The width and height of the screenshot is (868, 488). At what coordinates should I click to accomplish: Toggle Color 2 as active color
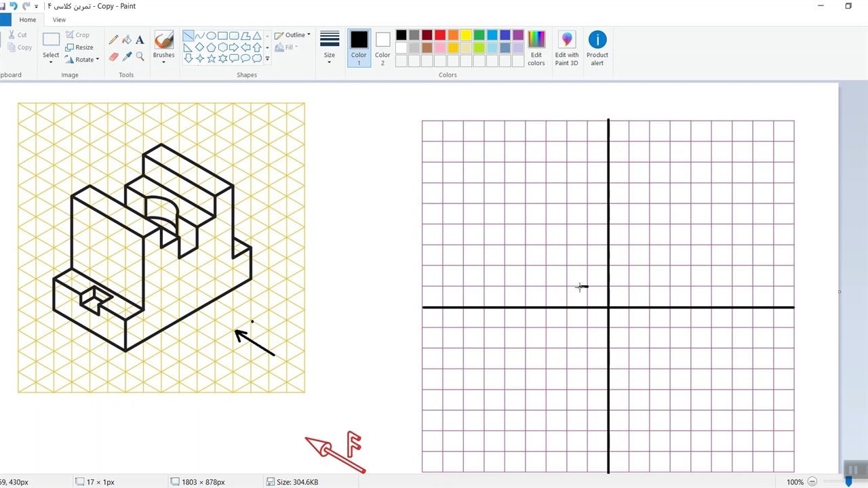[x=382, y=47]
